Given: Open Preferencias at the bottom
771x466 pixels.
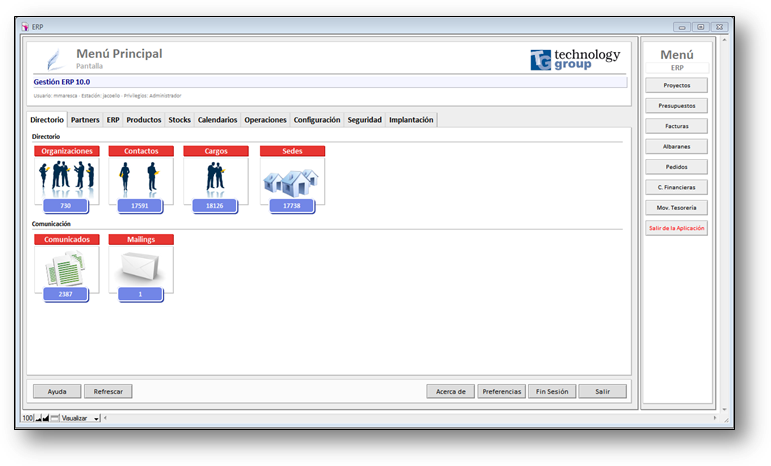Looking at the screenshot, I should 501,392.
